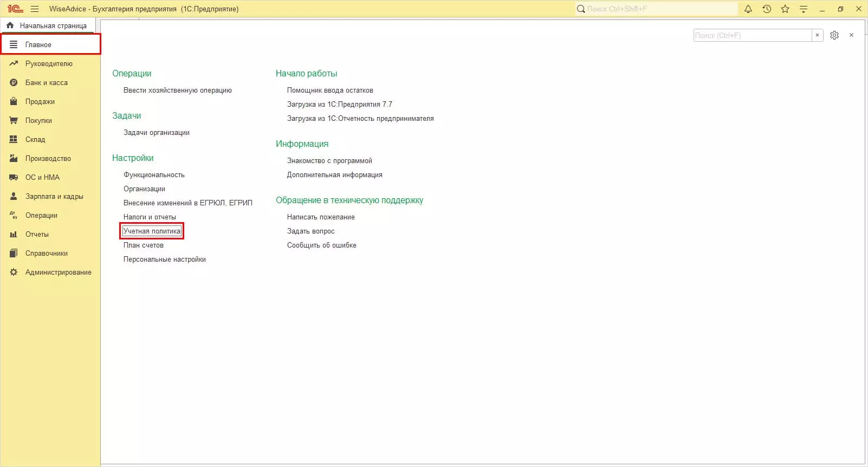
Task: Open Загрузка из 1С:Отчетность предпринимателя
Action: coord(360,118)
